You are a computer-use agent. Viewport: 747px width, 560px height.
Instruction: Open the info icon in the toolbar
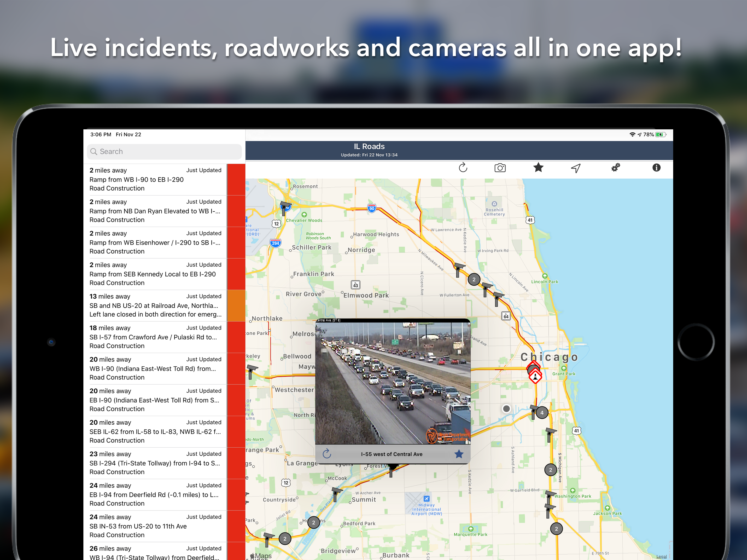tap(656, 168)
